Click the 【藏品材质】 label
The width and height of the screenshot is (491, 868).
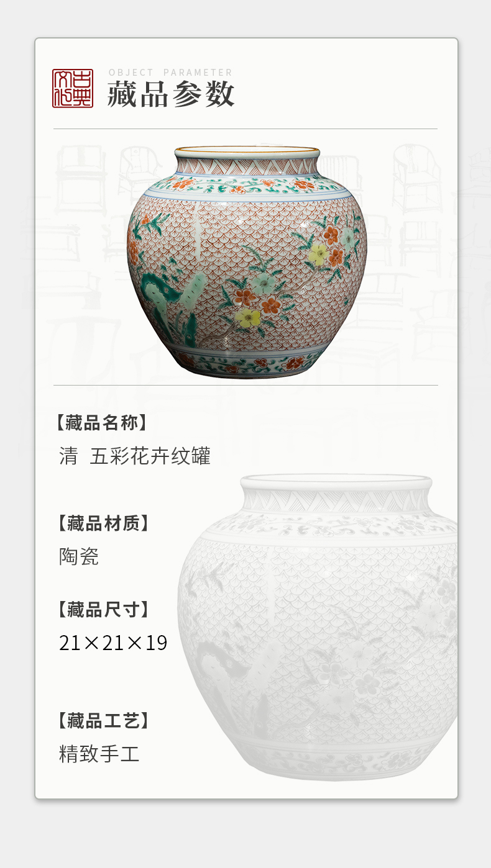103,523
